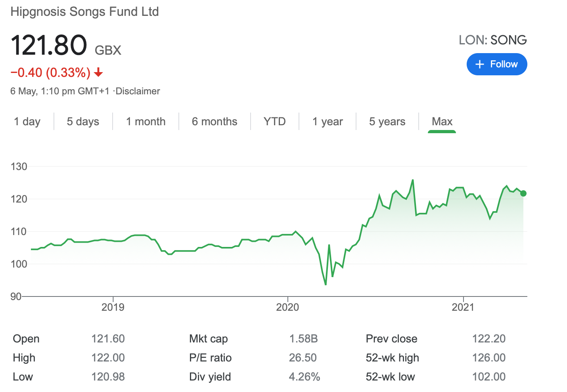Click the 52-wk low label
The height and width of the screenshot is (392, 567).
[390, 377]
